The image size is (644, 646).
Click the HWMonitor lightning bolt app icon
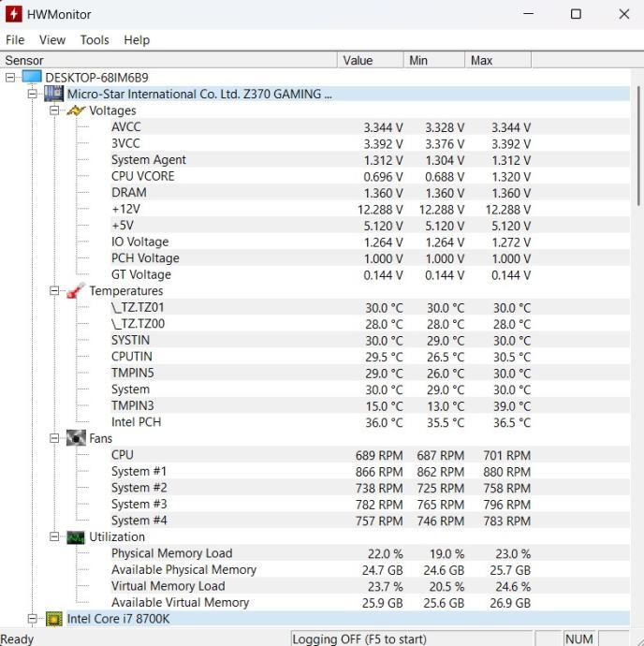point(14,14)
